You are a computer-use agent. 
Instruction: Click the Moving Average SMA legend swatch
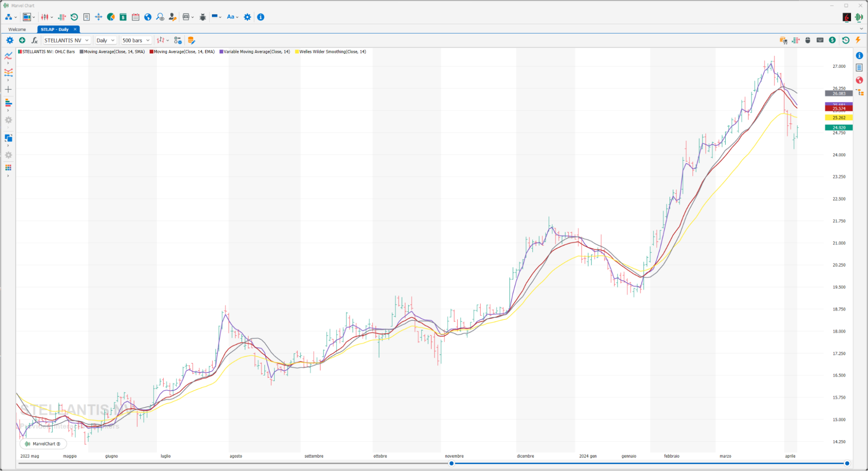pos(81,52)
